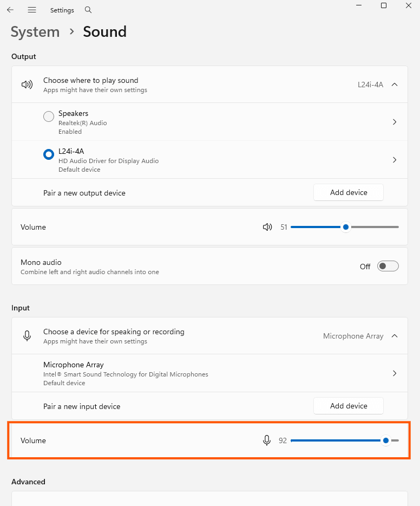420x506 pixels.
Task: Collapse the Microphone Array input section
Action: pos(395,335)
